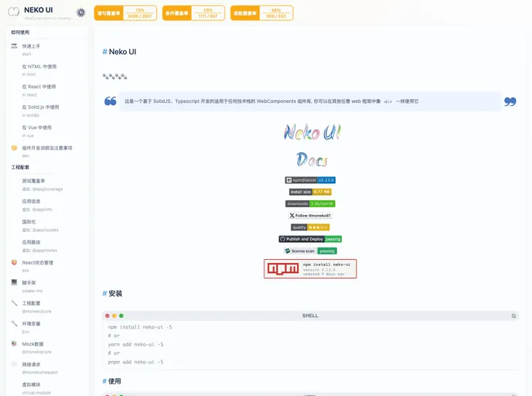532x396 pixels.
Task: Click the Neko UI cat logo
Action: point(14,12)
